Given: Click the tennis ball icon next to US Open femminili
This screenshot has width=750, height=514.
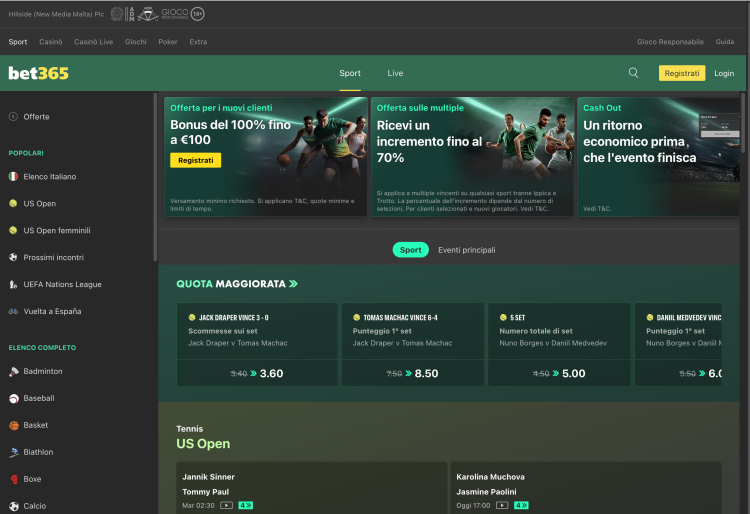Looking at the screenshot, I should point(13,230).
